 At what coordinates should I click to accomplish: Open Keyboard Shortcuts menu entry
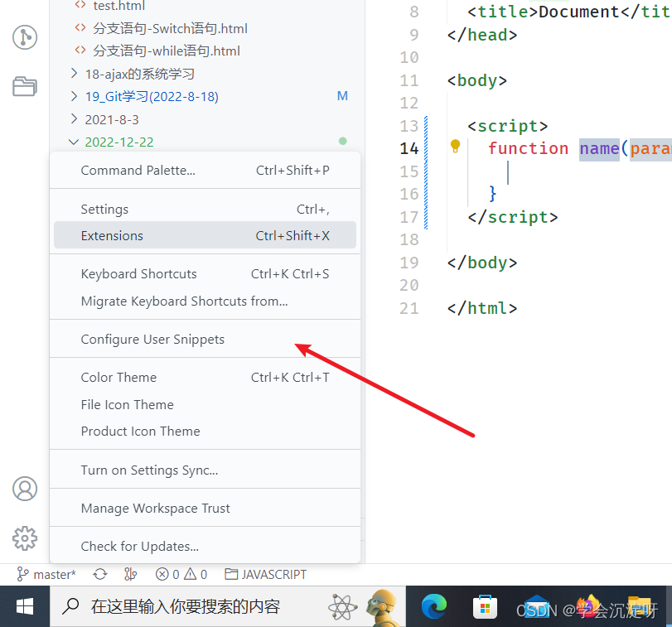[205, 274]
